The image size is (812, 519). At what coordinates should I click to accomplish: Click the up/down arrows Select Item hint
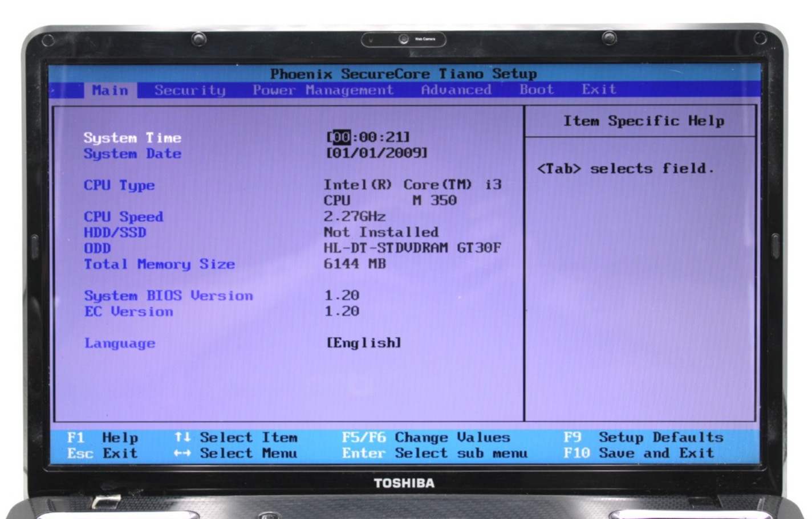tap(236, 438)
